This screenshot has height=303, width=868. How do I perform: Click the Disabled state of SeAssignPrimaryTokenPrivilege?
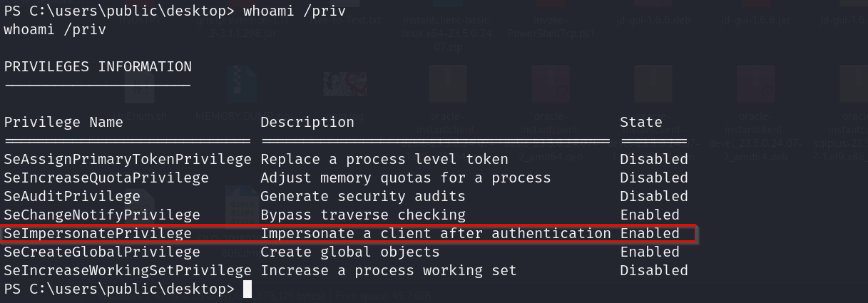654,159
